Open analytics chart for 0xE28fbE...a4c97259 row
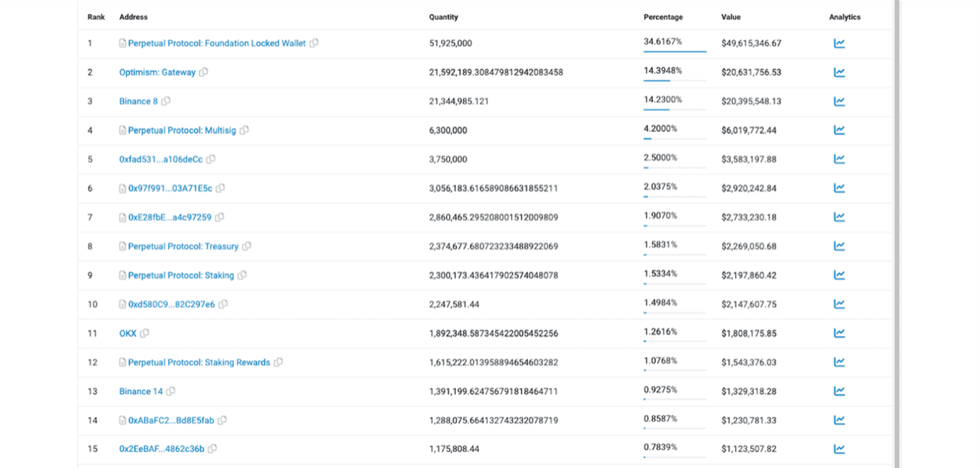The width and height of the screenshot is (980, 468). [839, 217]
